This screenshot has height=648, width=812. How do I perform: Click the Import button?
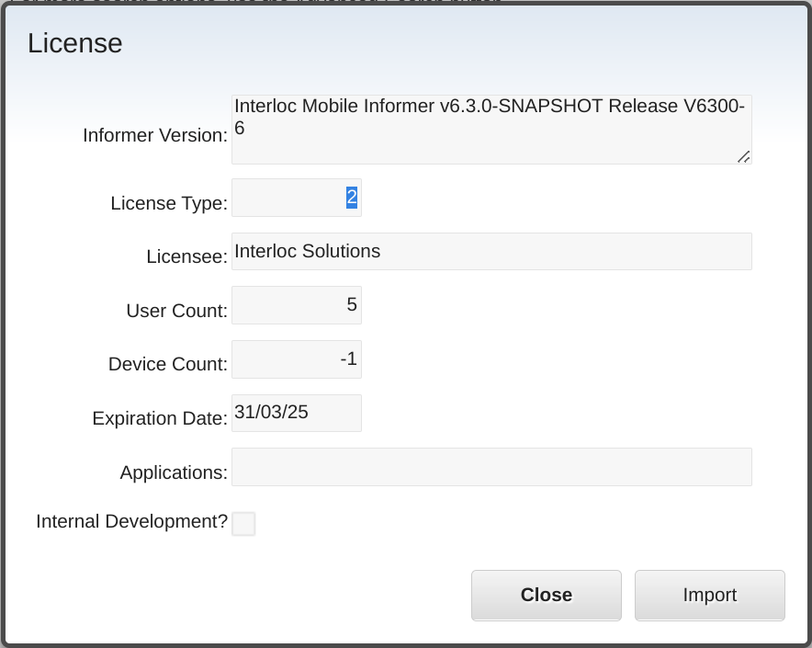coord(709,595)
